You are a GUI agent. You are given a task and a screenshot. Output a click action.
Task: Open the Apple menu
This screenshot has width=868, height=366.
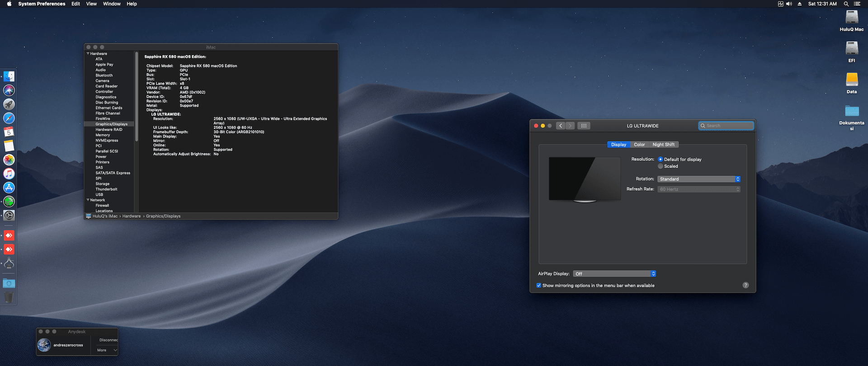(9, 4)
